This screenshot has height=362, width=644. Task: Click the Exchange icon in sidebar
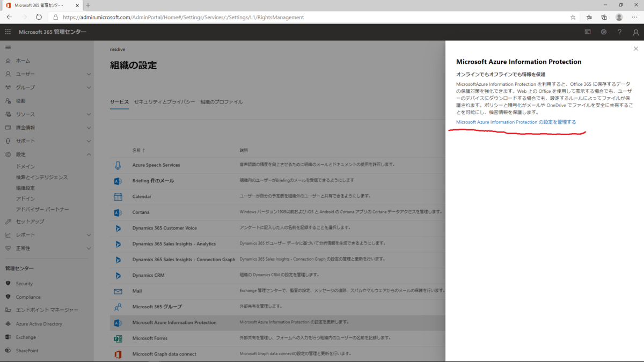click(8, 337)
